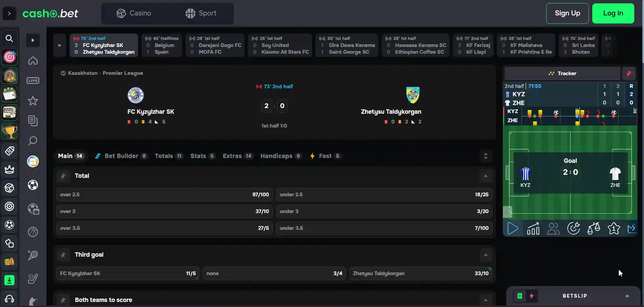Open the Stats tab
The image size is (644, 307).
pyautogui.click(x=203, y=156)
